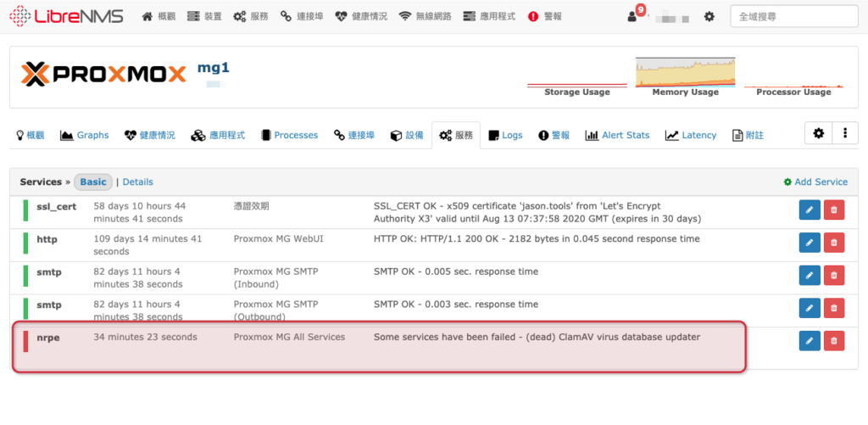Switch to the Graphs tab
This screenshot has width=868, height=425.
[85, 135]
